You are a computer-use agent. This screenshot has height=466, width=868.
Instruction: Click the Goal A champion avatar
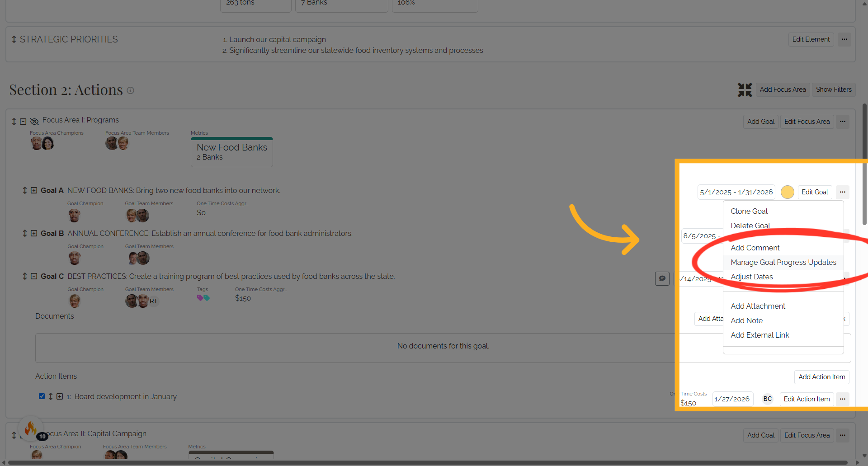75,215
